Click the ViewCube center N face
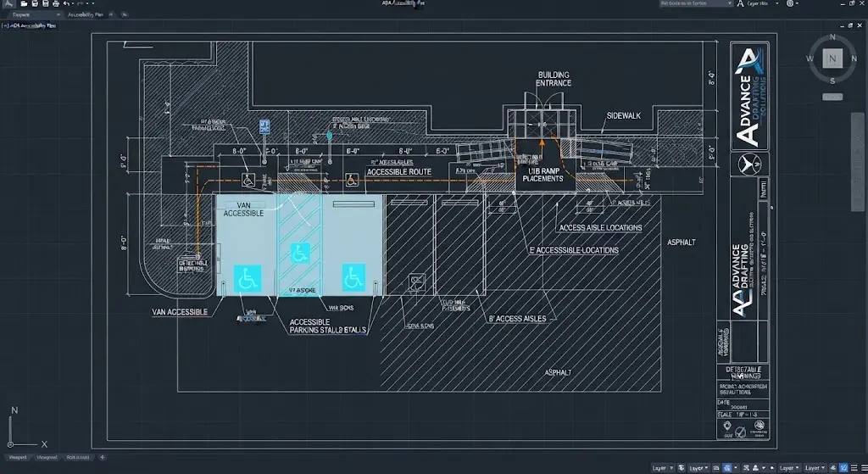Viewport: 868px width, 474px height. [832, 59]
